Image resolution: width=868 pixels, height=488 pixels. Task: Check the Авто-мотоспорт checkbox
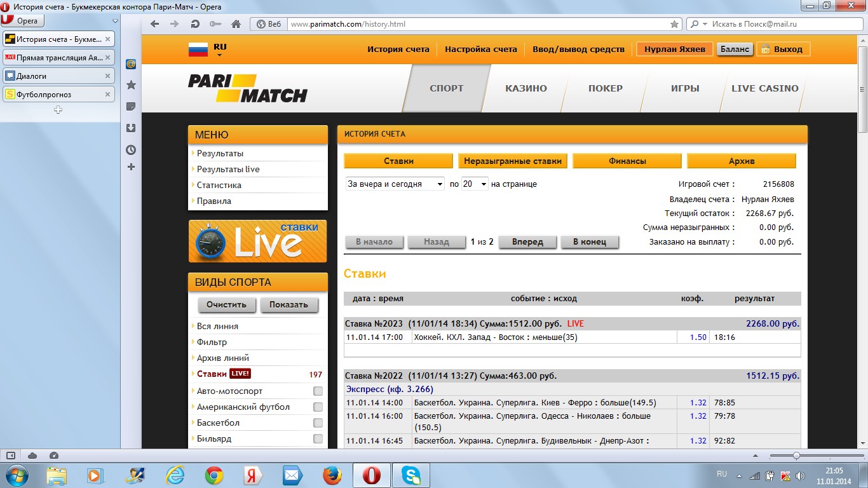coord(318,391)
